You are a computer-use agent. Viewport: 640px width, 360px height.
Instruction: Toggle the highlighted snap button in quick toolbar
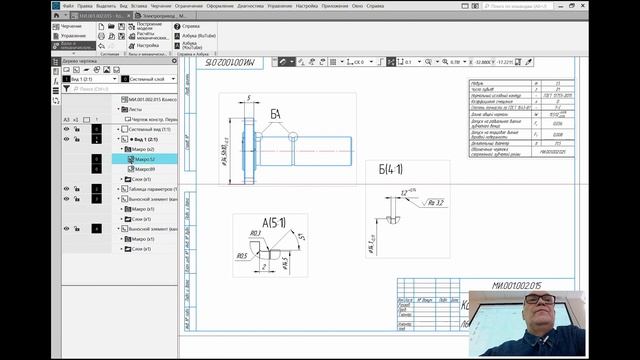click(282, 62)
